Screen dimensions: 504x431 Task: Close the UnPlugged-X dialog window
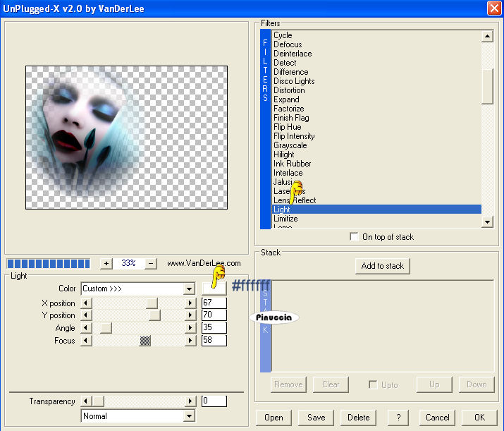point(494,8)
